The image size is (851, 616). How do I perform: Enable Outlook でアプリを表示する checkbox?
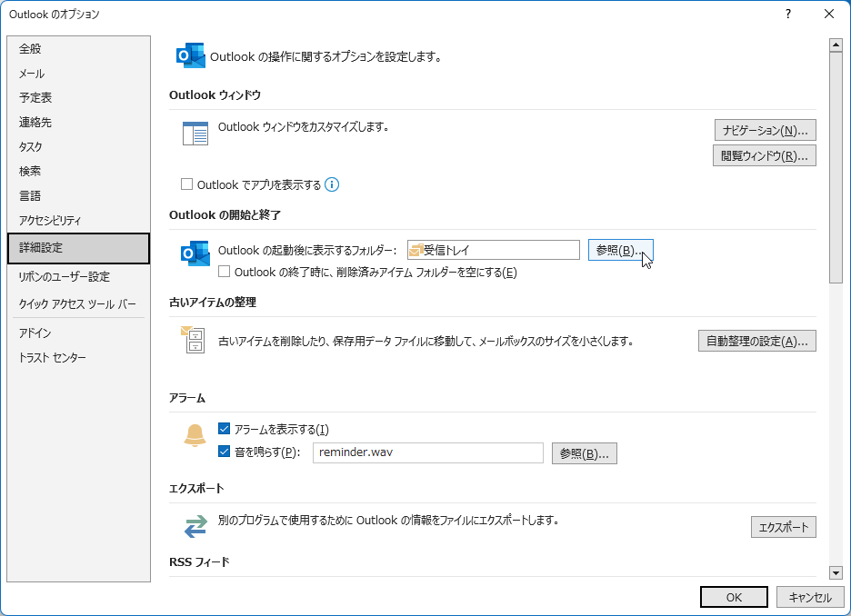tap(186, 184)
